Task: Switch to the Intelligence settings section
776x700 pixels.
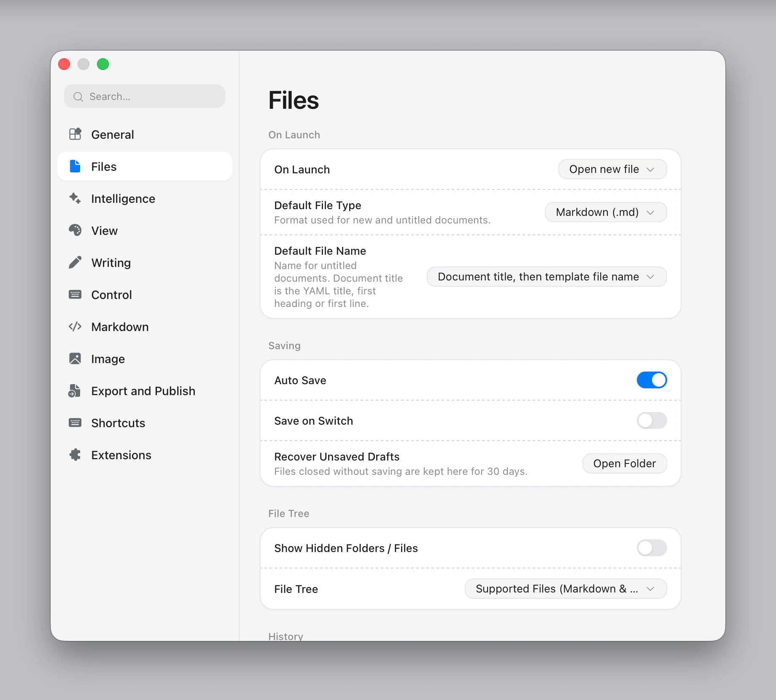Action: coord(145,199)
